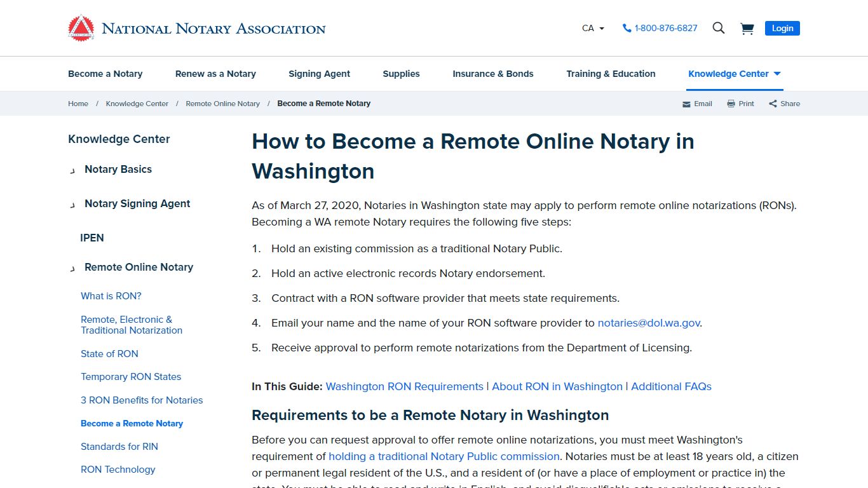Jump to Washington RON Requirements
Viewport: 868px width, 488px height.
pyautogui.click(x=405, y=386)
